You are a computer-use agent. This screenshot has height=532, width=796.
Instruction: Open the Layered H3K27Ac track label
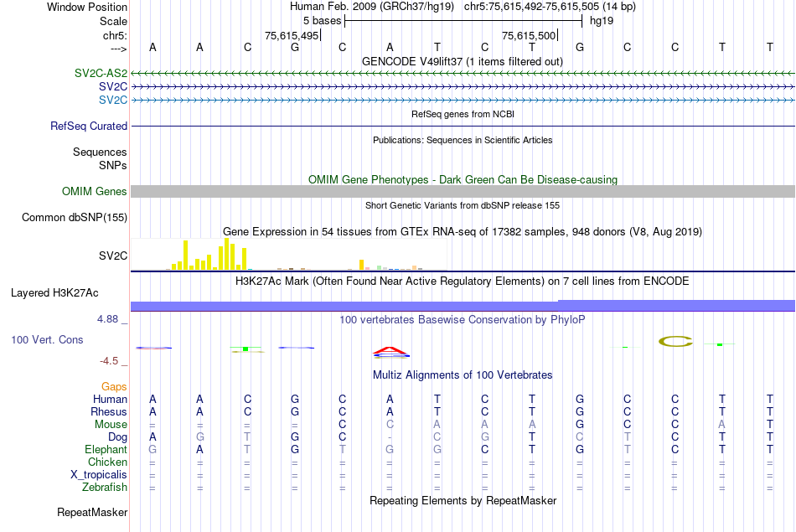click(x=54, y=293)
